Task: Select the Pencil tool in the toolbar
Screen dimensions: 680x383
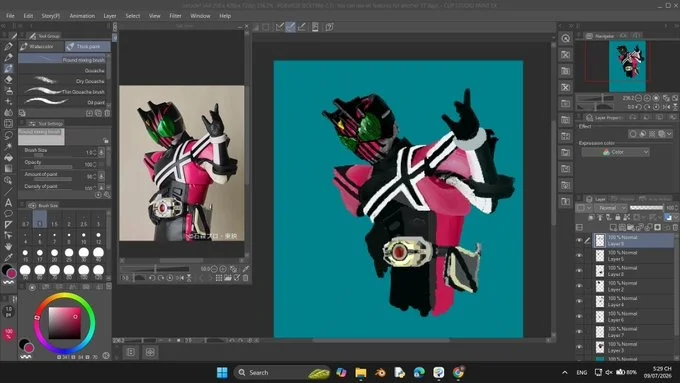Action: coord(8,57)
